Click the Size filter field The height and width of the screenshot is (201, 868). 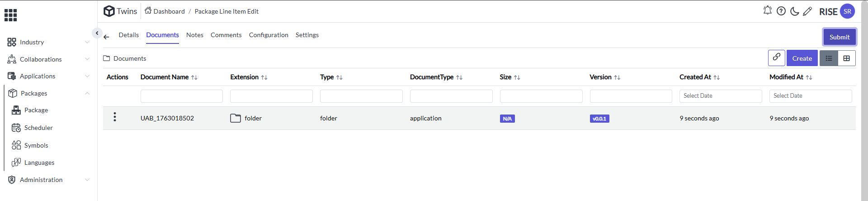click(541, 96)
